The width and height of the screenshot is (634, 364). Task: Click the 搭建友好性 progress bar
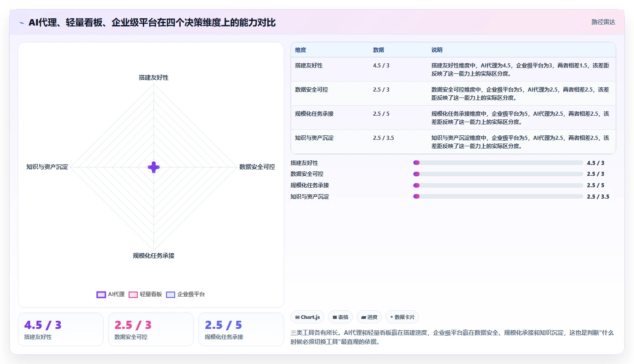[498, 163]
